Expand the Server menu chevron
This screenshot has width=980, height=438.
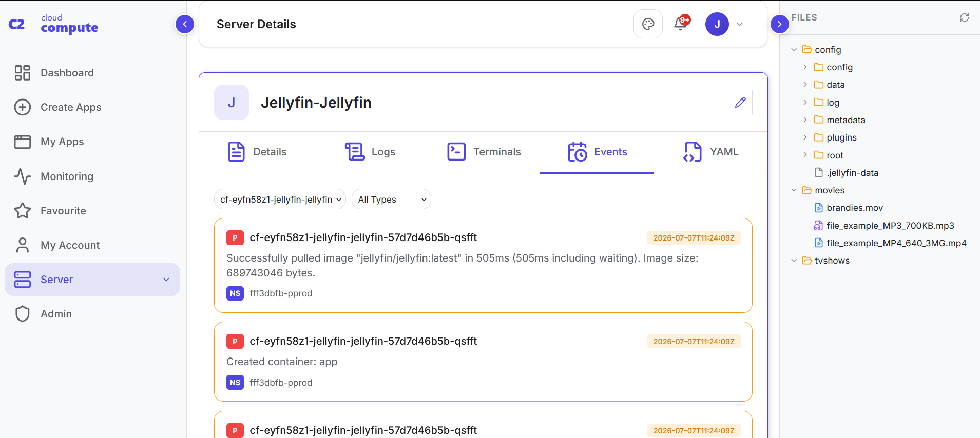click(x=166, y=280)
